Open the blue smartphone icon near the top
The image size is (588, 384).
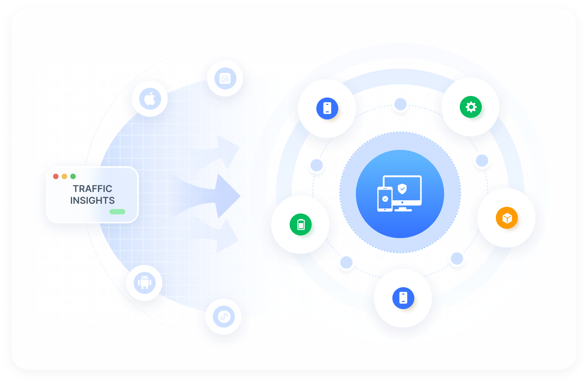click(327, 108)
